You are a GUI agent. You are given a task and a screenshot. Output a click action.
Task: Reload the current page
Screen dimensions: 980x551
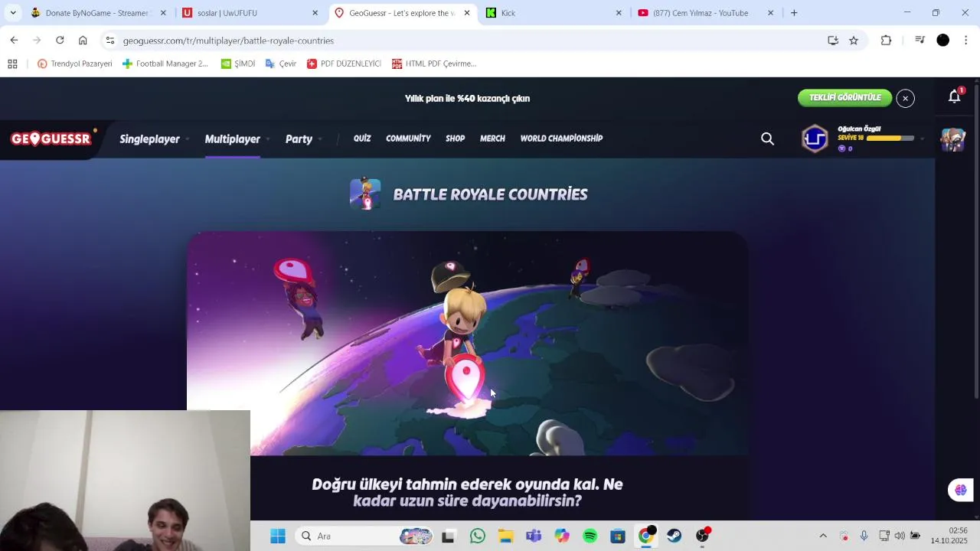point(60,41)
